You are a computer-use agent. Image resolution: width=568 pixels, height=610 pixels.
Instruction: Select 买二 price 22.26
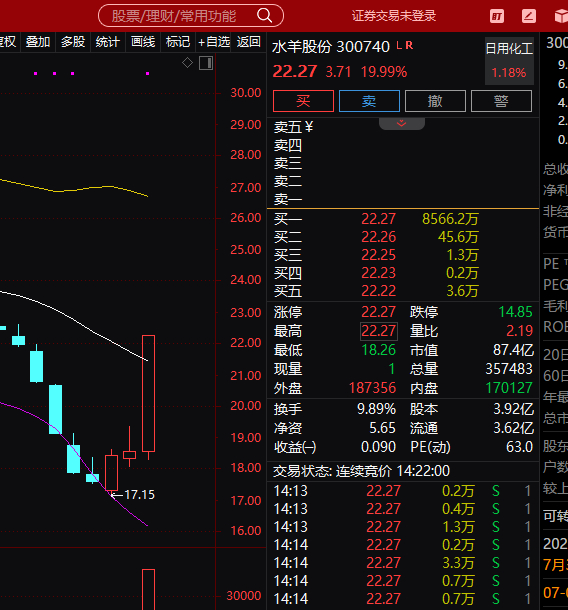379,237
